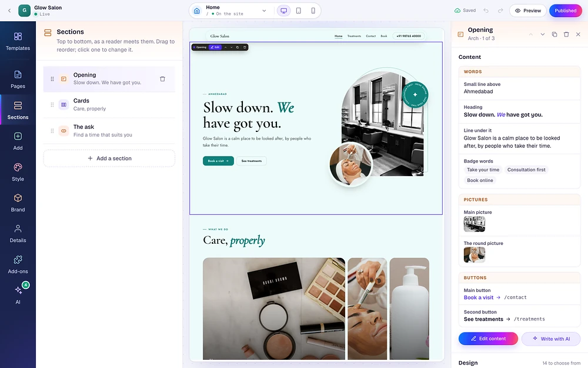The width and height of the screenshot is (588, 368).
Task: Open the Templates panel in the sidebar
Action: 18,41
